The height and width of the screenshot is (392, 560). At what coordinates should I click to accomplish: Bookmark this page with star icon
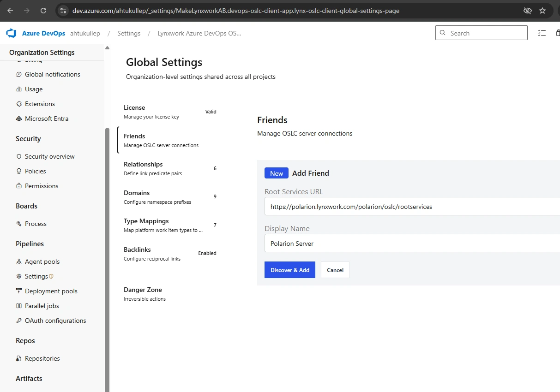[542, 10]
